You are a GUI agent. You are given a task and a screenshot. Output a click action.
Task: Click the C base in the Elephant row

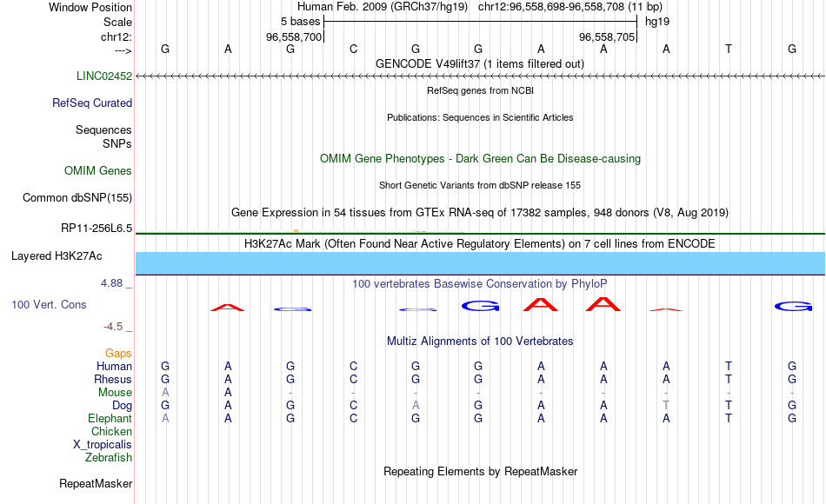[x=354, y=418]
